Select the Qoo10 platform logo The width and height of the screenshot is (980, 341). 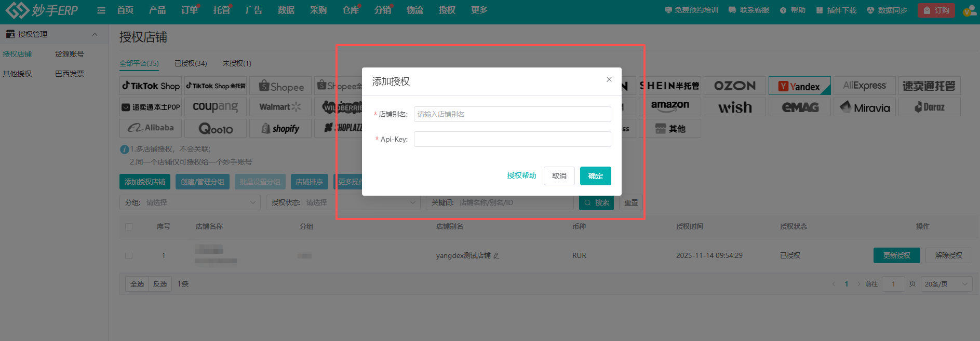click(x=216, y=128)
